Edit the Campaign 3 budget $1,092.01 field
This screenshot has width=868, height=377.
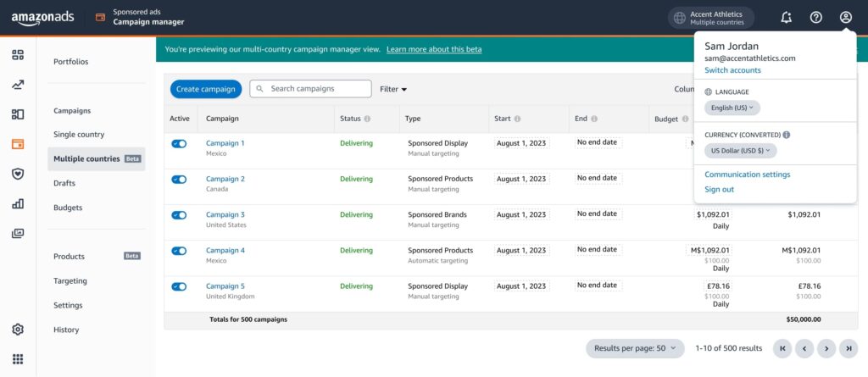tap(713, 215)
